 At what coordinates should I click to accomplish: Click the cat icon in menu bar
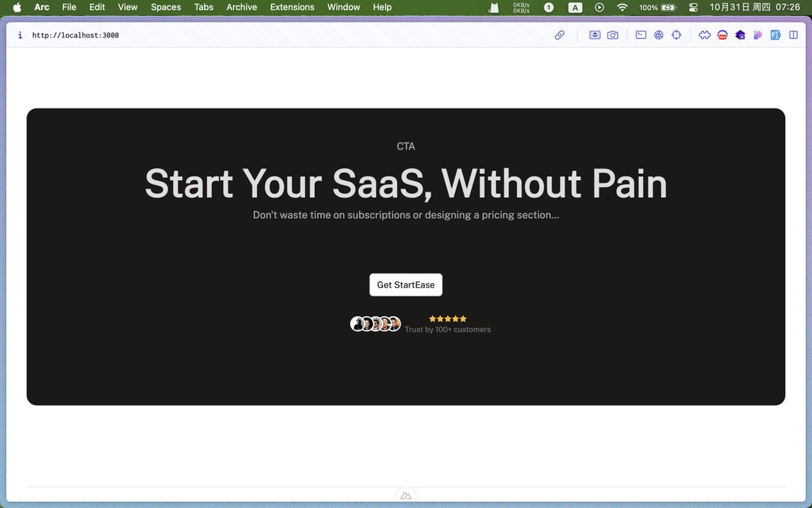click(x=494, y=7)
